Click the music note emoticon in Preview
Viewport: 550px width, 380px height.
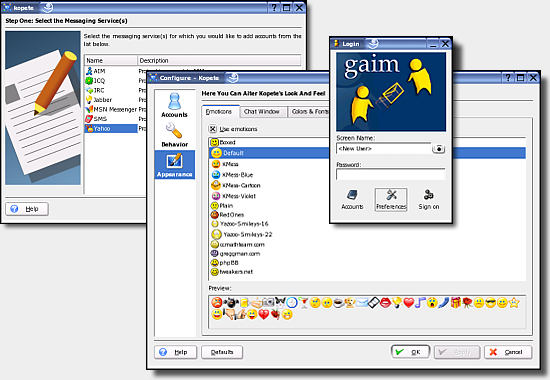click(420, 303)
